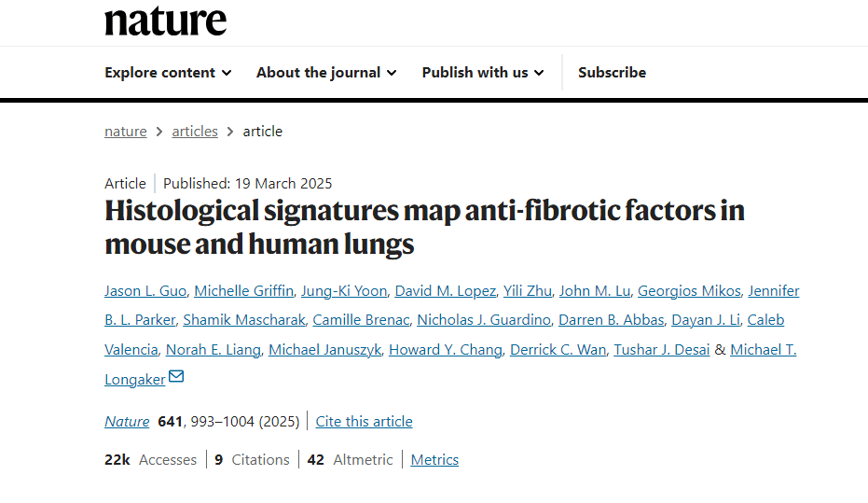
Task: Select author Shamik Mascharak
Action: 244,320
